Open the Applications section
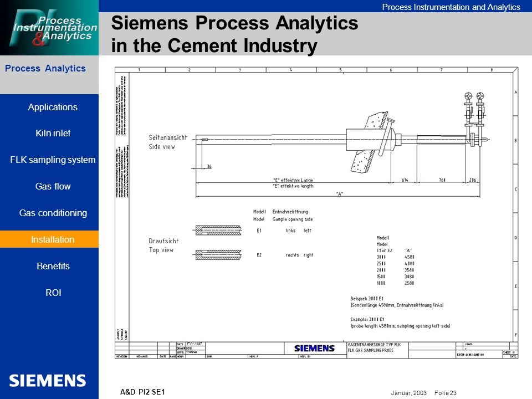 (x=53, y=107)
